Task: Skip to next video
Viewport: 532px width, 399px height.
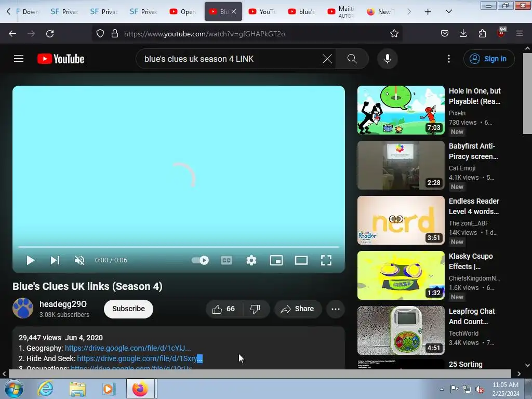Action: pos(55,260)
